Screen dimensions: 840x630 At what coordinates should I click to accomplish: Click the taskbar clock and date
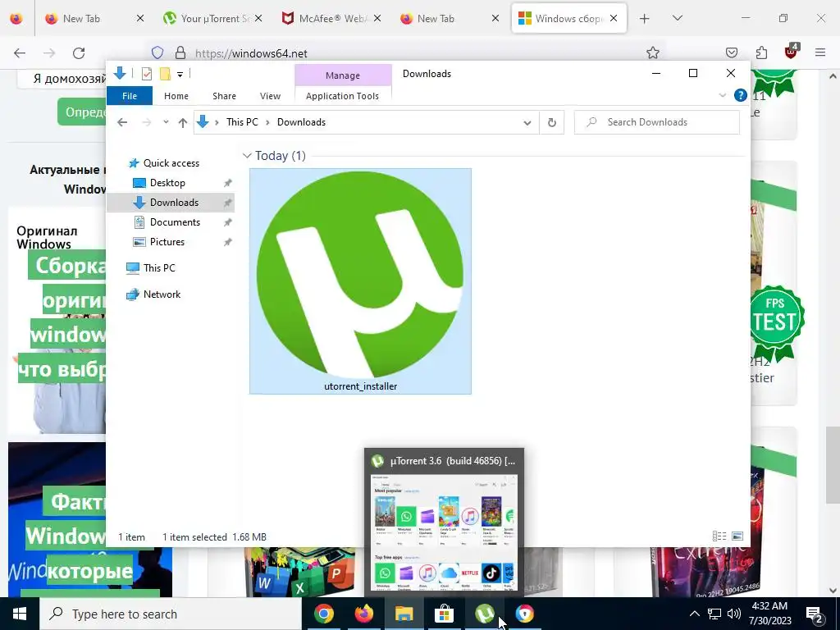point(771,614)
